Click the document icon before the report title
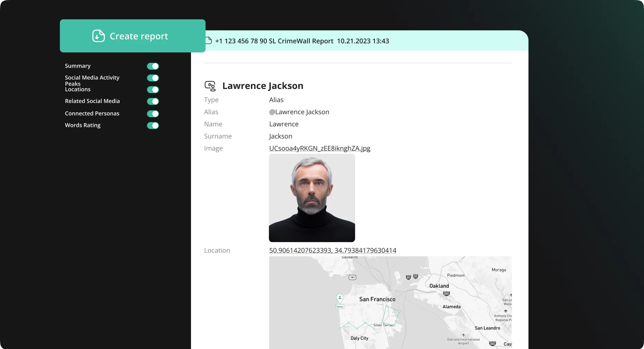The width and height of the screenshot is (644, 349). click(x=208, y=41)
